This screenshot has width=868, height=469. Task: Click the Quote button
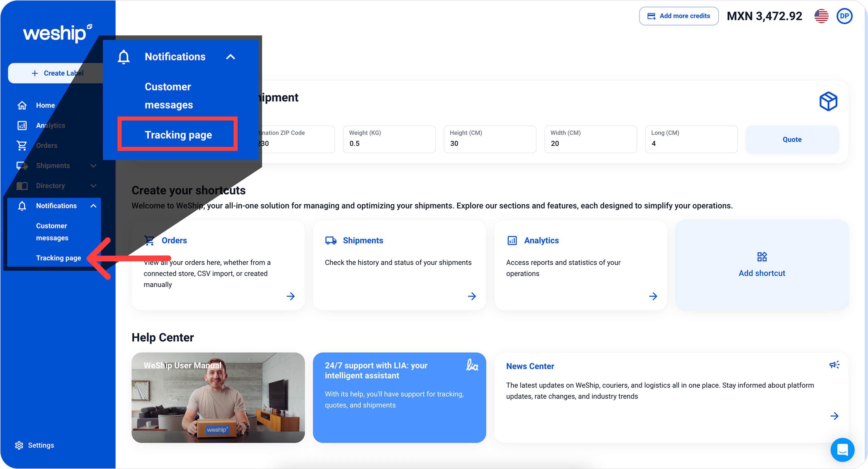(792, 140)
